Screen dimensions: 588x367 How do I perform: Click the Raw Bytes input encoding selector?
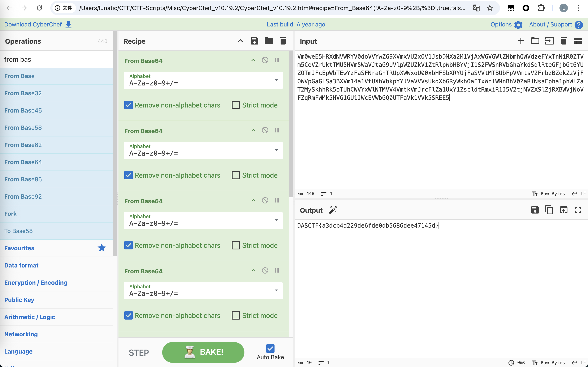point(549,193)
